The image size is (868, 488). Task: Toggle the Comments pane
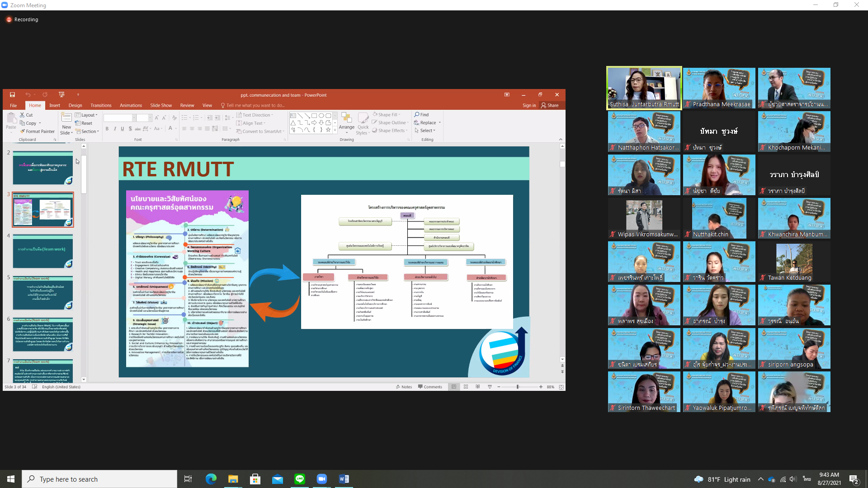(x=430, y=387)
